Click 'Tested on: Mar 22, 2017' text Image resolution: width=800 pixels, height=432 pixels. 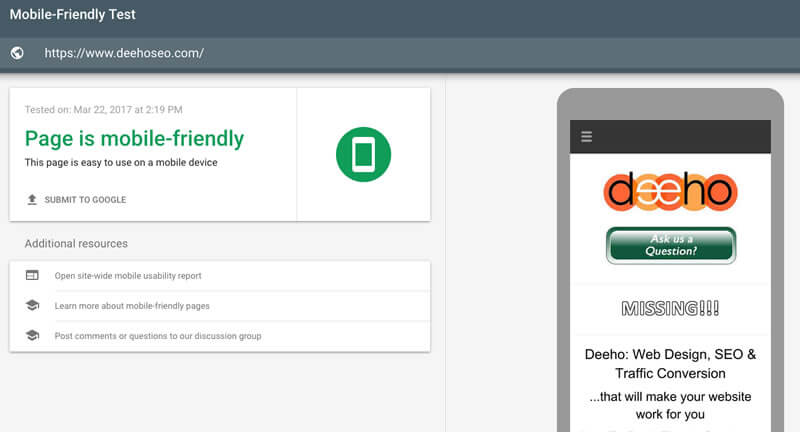(x=104, y=110)
